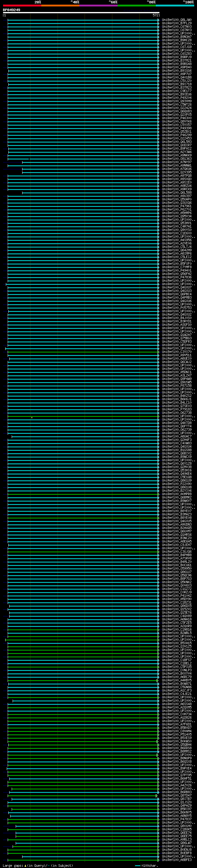Select UniRef100_O62739 label

tap(177, 430)
